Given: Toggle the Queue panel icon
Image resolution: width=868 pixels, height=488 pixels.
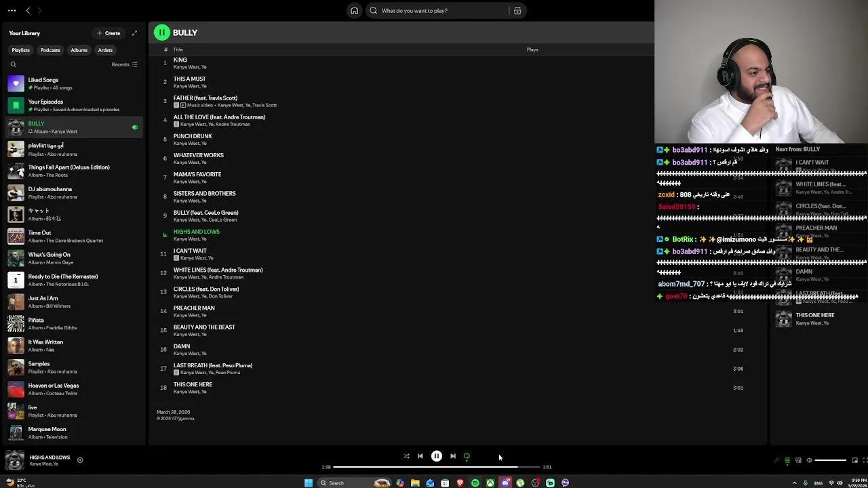Looking at the screenshot, I should [787, 461].
